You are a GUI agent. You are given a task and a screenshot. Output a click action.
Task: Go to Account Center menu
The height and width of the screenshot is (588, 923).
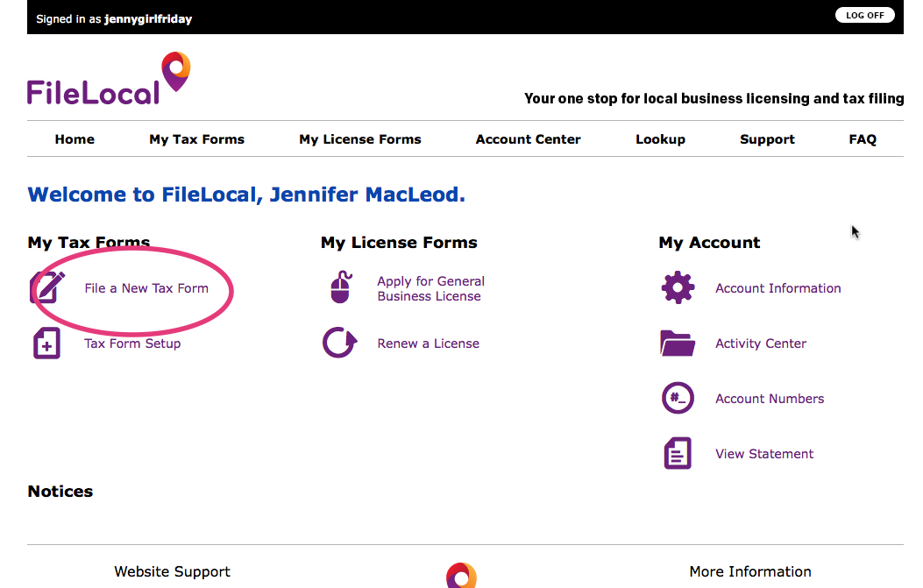[528, 139]
